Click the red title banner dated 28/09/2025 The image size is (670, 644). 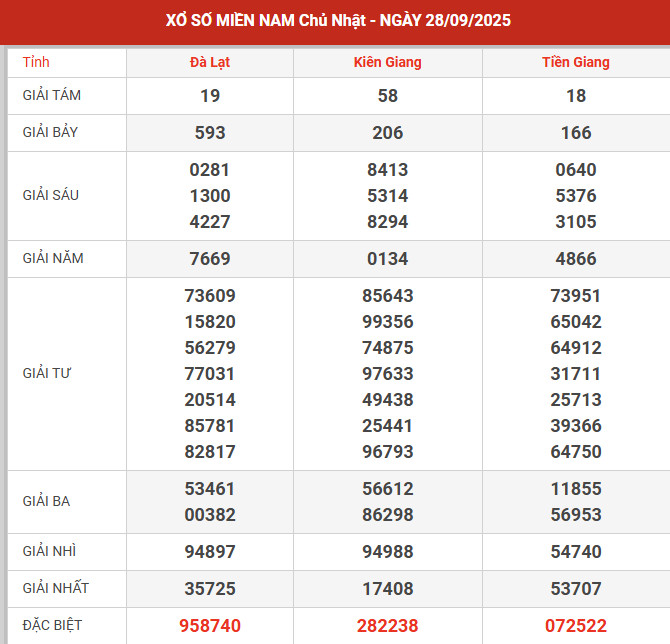pos(335,21)
